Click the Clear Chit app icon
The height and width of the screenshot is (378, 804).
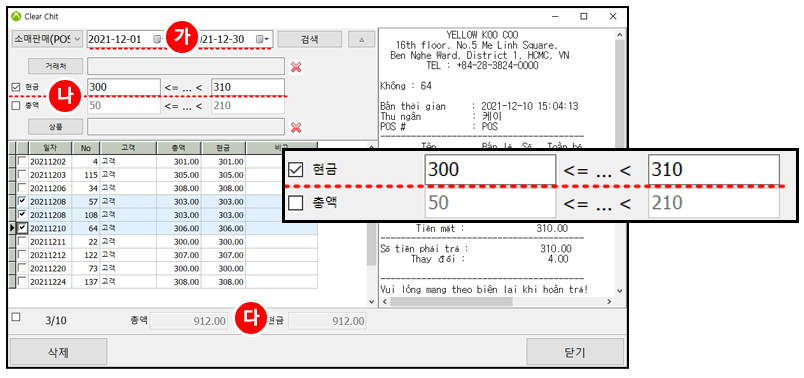tap(16, 16)
